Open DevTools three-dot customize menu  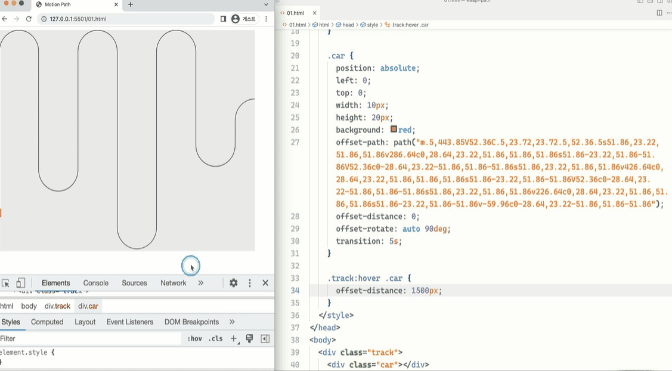pos(250,283)
